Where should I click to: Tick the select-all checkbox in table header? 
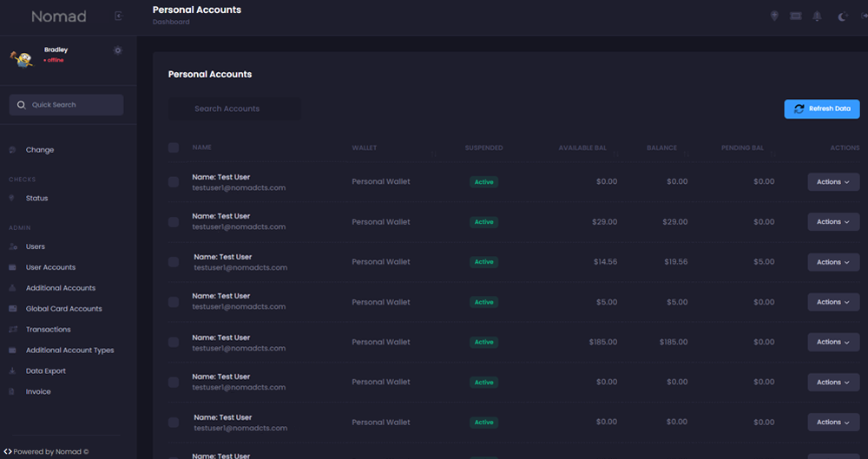pyautogui.click(x=174, y=148)
